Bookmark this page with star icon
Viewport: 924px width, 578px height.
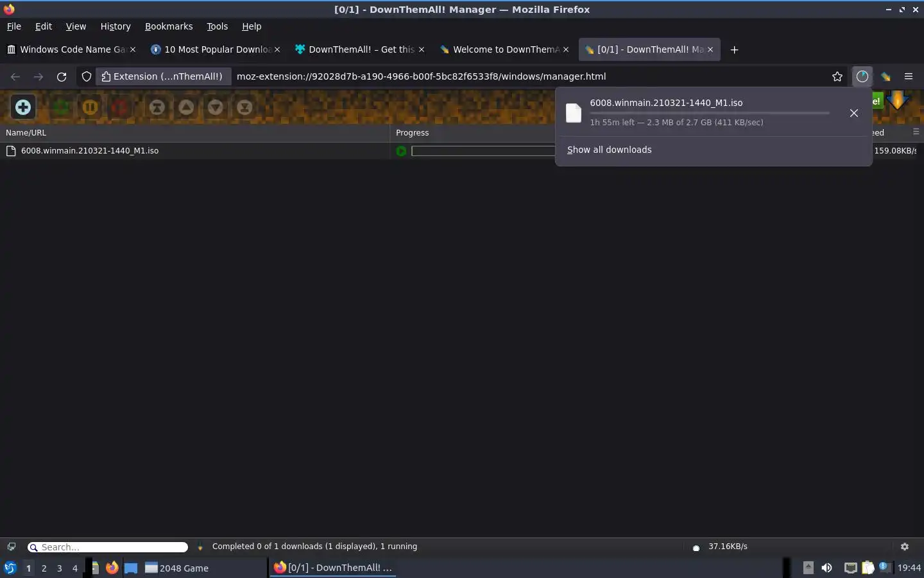point(837,76)
